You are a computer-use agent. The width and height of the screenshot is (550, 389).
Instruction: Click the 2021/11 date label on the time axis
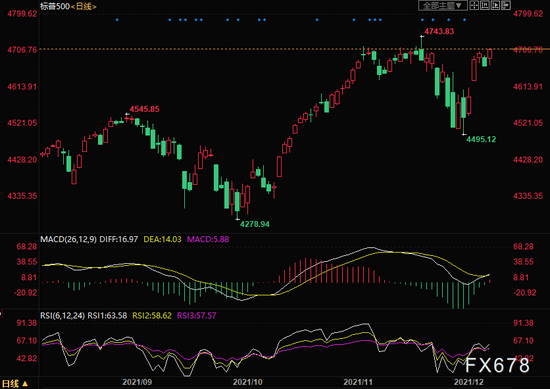[358, 382]
